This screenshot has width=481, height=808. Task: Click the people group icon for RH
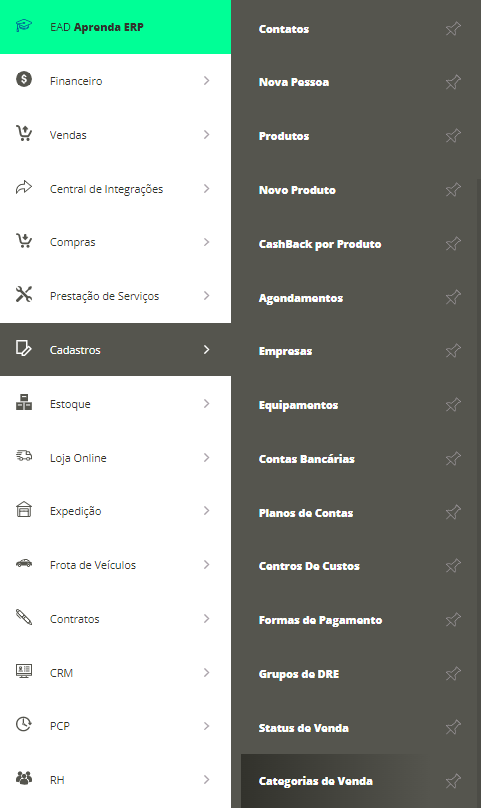[x=24, y=778]
